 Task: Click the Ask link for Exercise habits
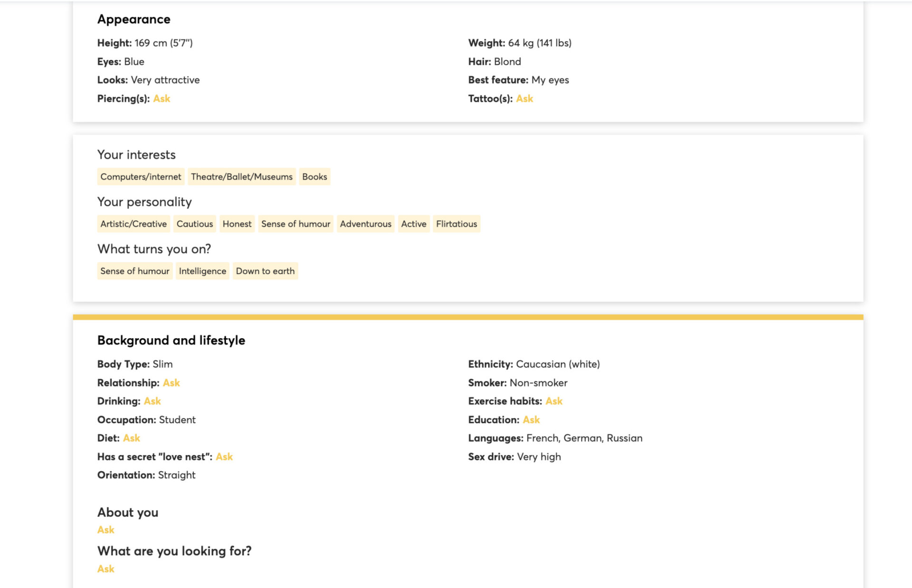click(x=554, y=401)
